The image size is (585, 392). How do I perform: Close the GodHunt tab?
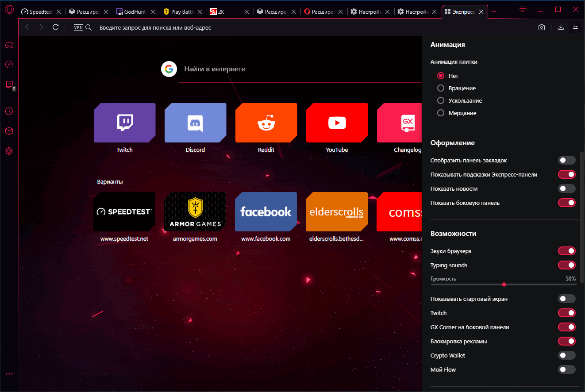point(153,12)
